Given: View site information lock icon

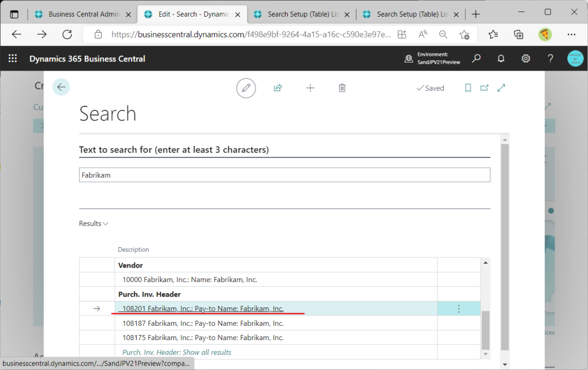Looking at the screenshot, I should click(98, 34).
